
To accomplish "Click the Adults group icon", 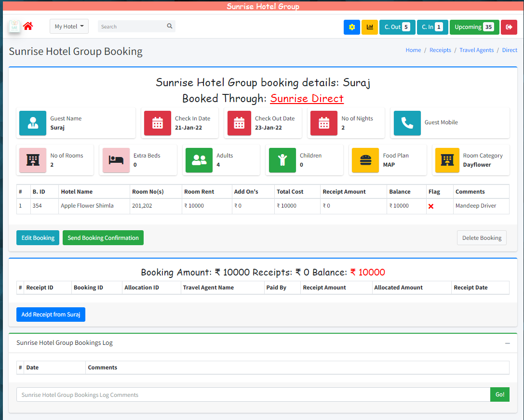I will (199, 160).
